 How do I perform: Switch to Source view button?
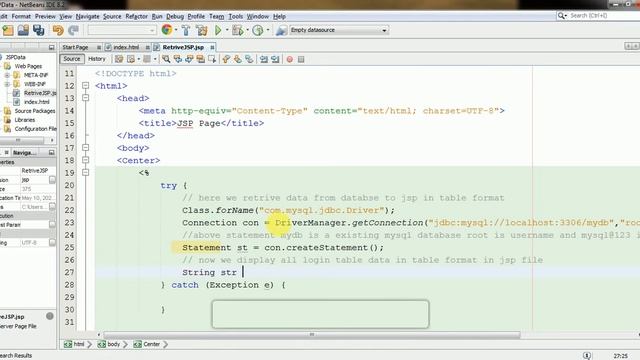pos(72,59)
